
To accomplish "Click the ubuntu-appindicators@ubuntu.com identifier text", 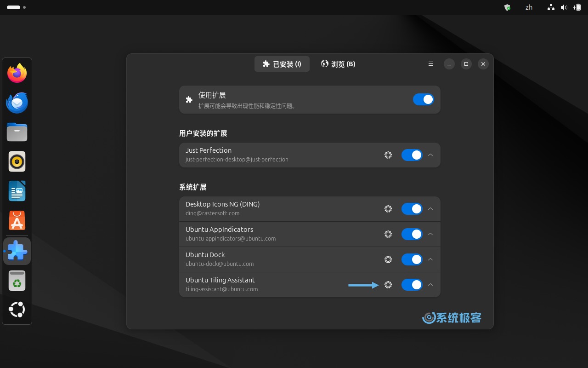I will pos(231,239).
